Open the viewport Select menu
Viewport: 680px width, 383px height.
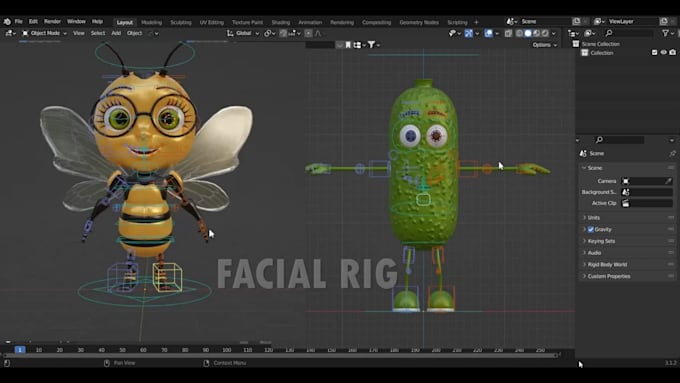click(98, 33)
